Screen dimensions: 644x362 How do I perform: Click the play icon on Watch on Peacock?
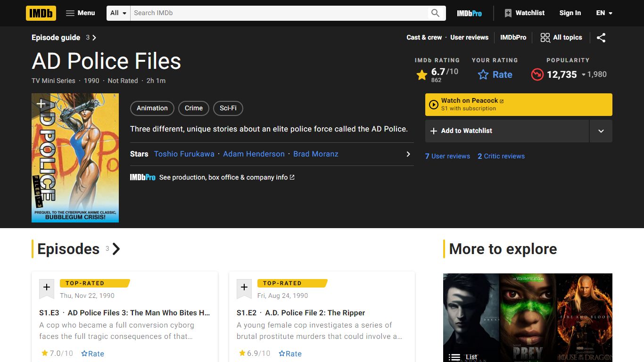pyautogui.click(x=434, y=105)
